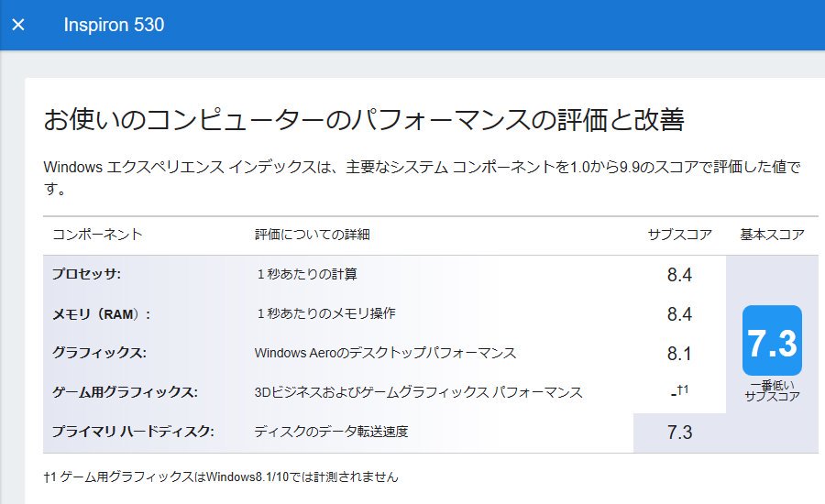This screenshot has width=825, height=504.
Task: Click the memory (RAM) subscore 8.4
Action: (680, 314)
